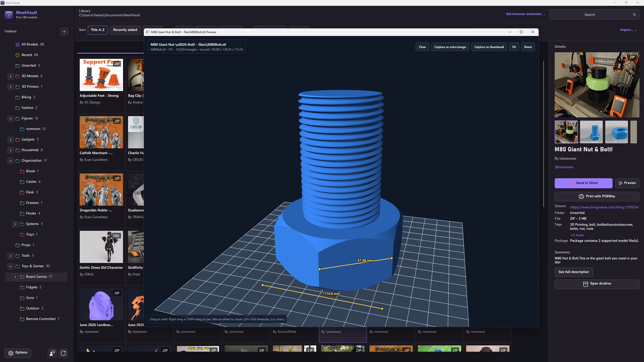This screenshot has height=362, width=644.
Task: Select the Recent folder clock icon
Action: (17, 55)
